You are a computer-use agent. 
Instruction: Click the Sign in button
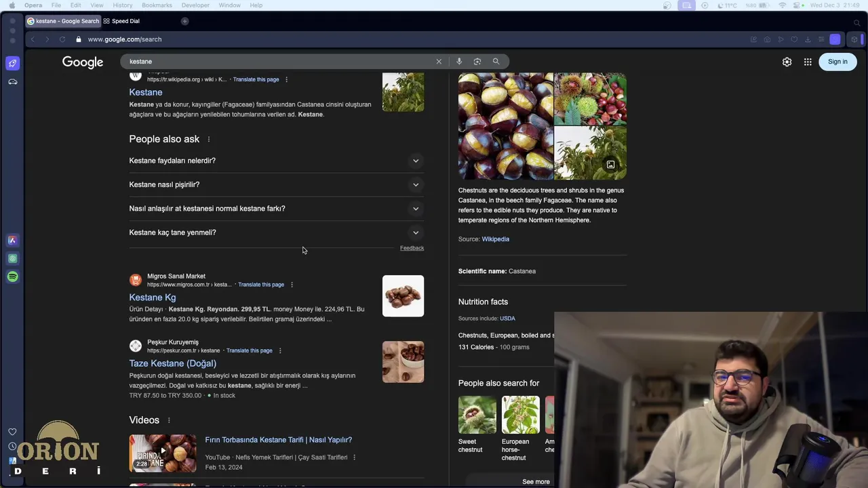pyautogui.click(x=837, y=62)
